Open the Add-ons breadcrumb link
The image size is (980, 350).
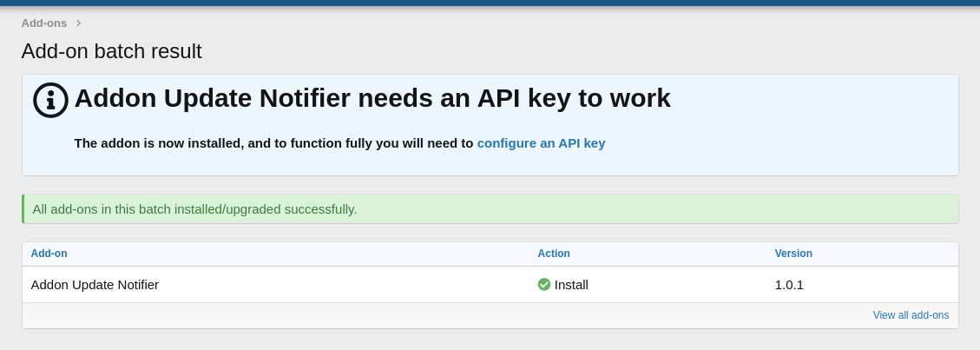44,23
